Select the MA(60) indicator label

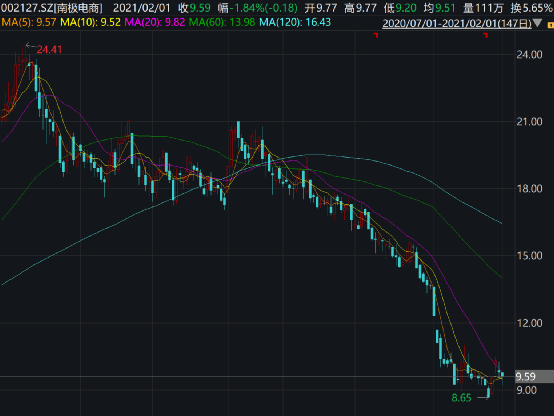[x=222, y=22]
